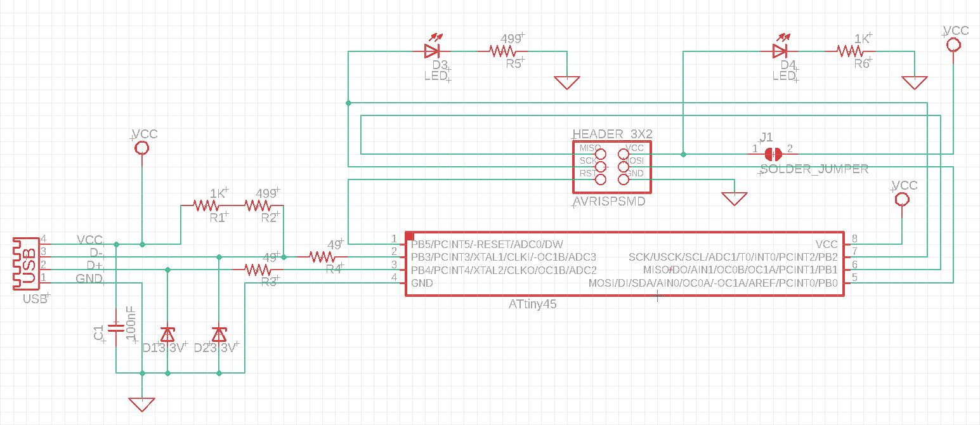Click the ATtiny45 name label

click(x=533, y=304)
